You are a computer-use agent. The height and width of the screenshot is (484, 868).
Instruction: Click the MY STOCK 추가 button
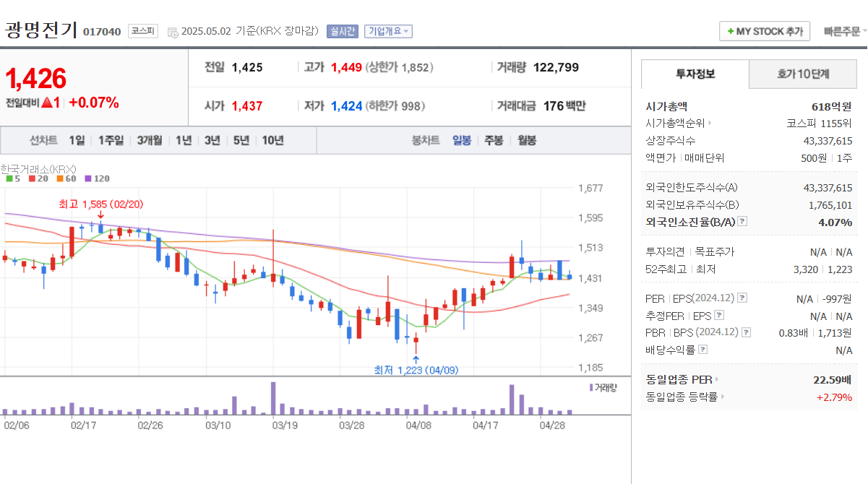tap(765, 31)
